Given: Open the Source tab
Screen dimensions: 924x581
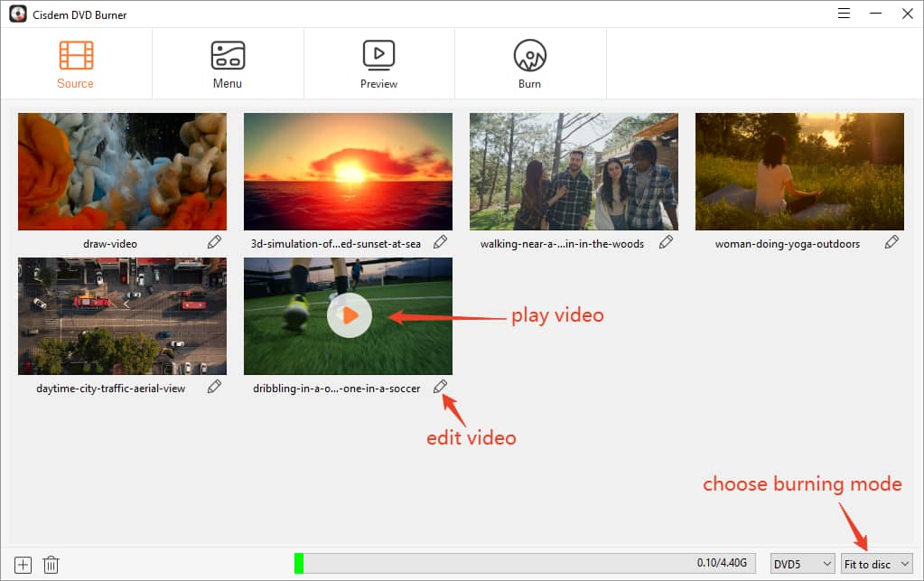Looking at the screenshot, I should click(76, 64).
